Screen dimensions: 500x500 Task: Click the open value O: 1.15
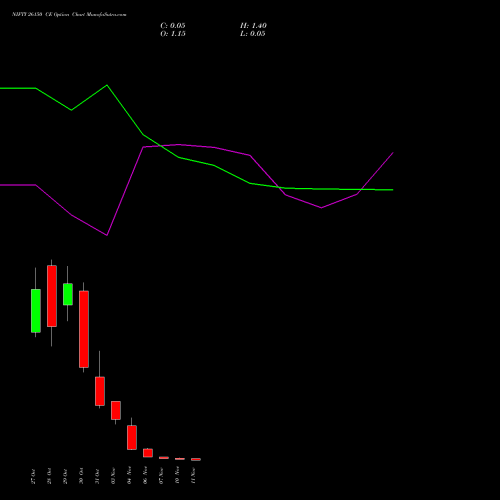(173, 34)
